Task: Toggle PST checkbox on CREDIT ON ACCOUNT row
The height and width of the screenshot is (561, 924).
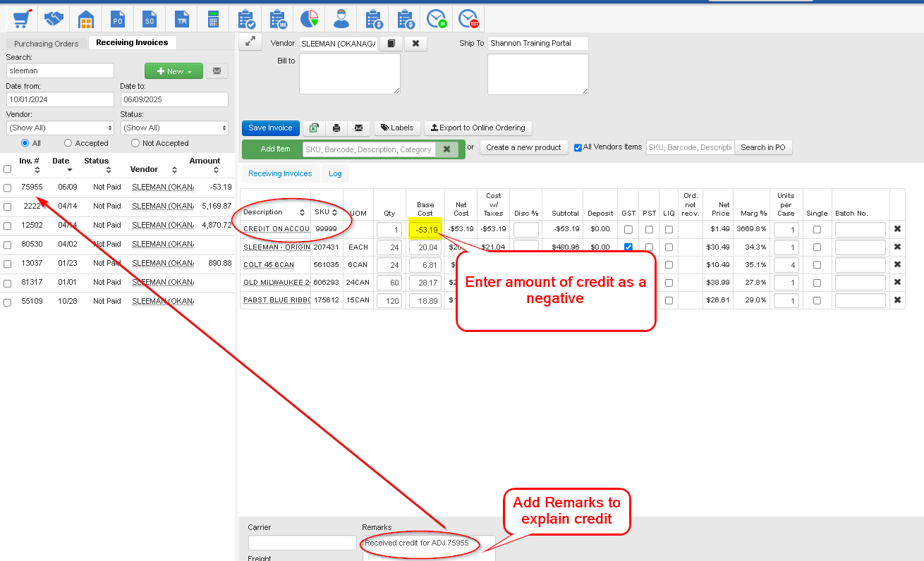Action: click(649, 230)
